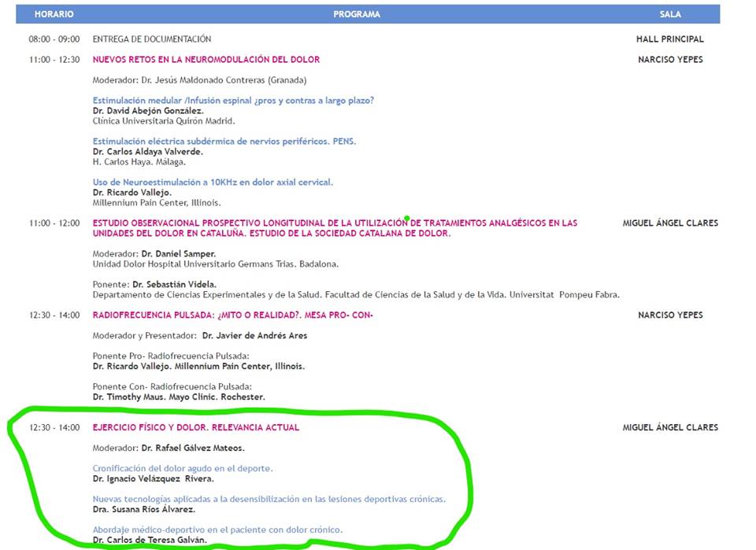Viewport: 756px width, 550px height.
Task: Click speaker Dra. Susana Ríos Álvarez
Action: tap(144, 510)
